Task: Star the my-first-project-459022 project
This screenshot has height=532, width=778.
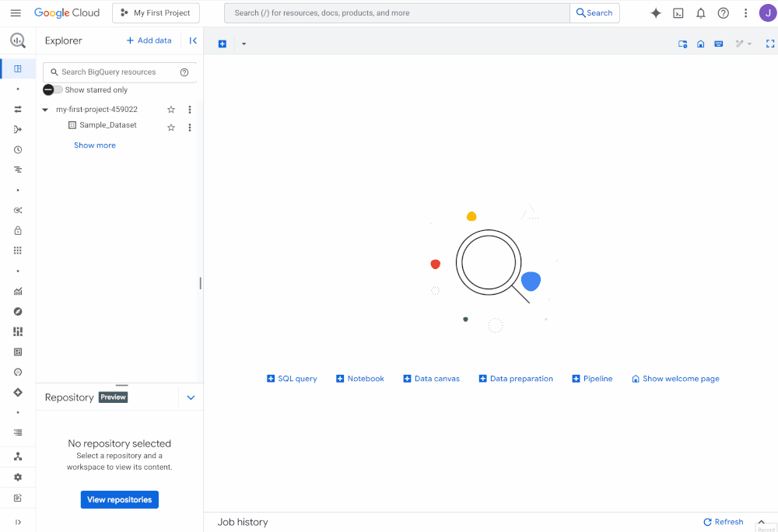Action: [x=171, y=110]
